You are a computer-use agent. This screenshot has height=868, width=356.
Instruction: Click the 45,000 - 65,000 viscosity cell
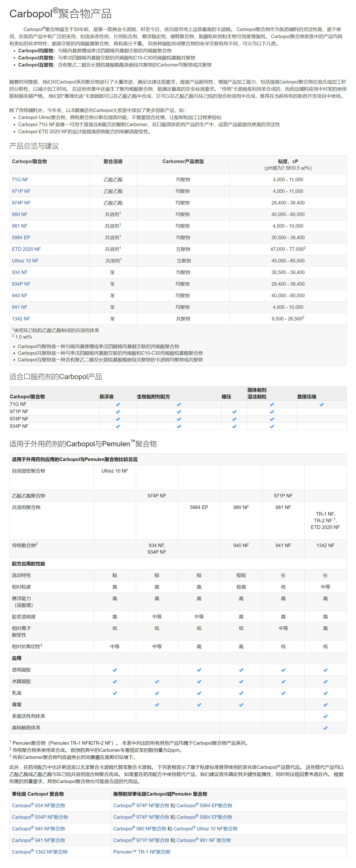point(288,261)
